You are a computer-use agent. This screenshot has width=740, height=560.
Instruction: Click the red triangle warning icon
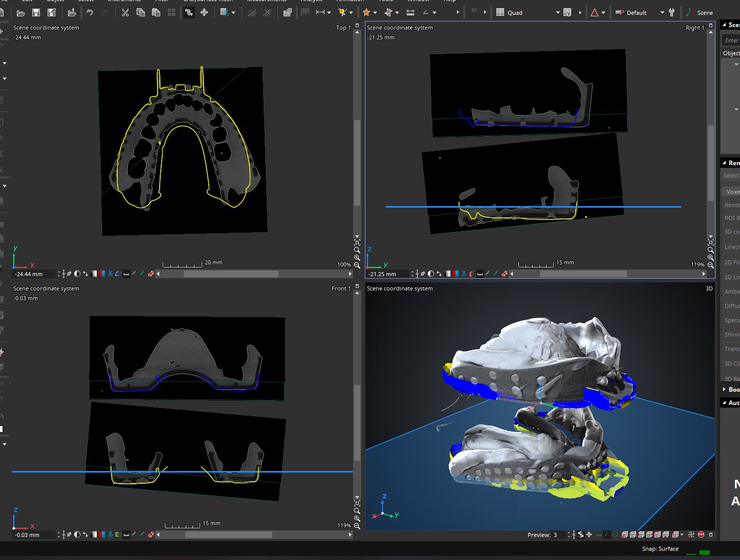point(595,13)
